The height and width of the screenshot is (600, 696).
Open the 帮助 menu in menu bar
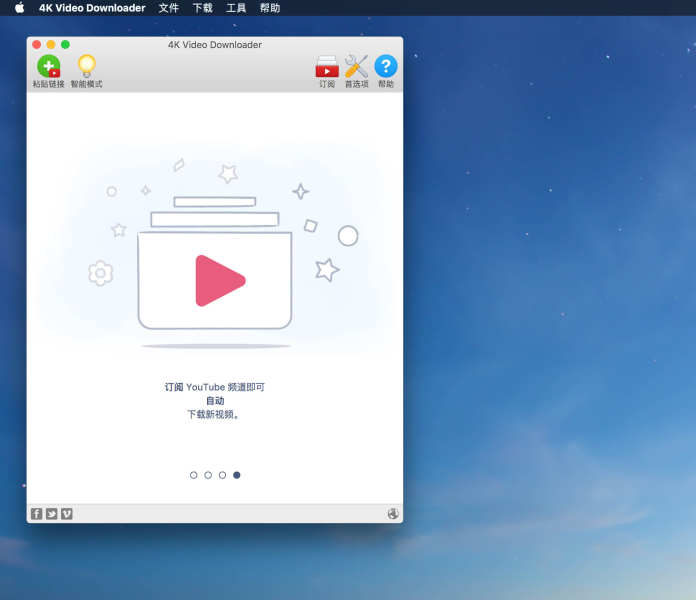tap(270, 8)
